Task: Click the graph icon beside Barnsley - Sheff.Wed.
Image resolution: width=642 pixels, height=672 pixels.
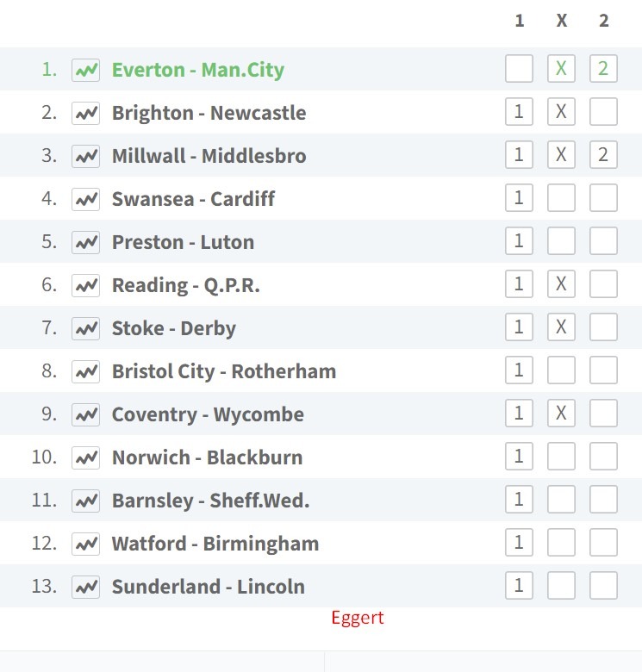Action: point(85,501)
